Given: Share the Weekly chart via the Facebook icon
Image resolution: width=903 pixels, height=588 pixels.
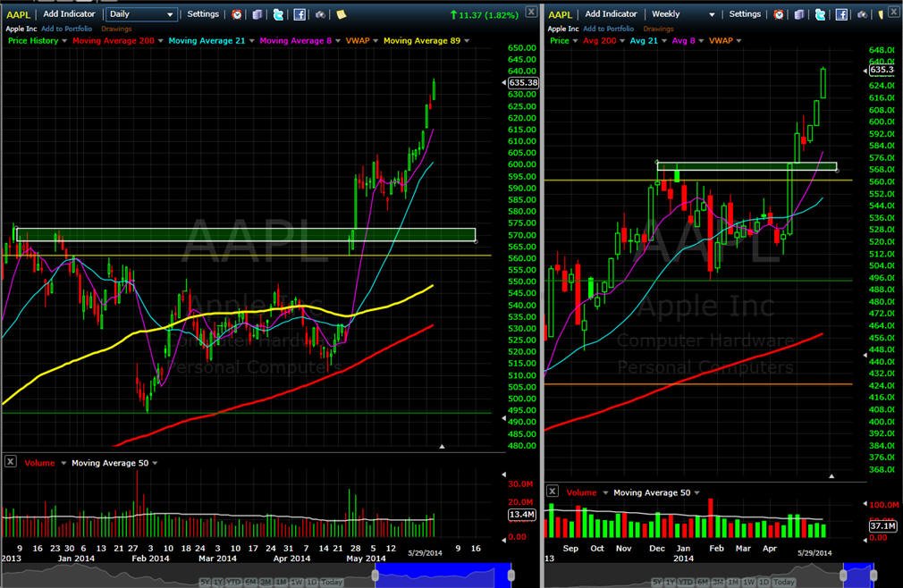Looking at the screenshot, I should [x=841, y=14].
